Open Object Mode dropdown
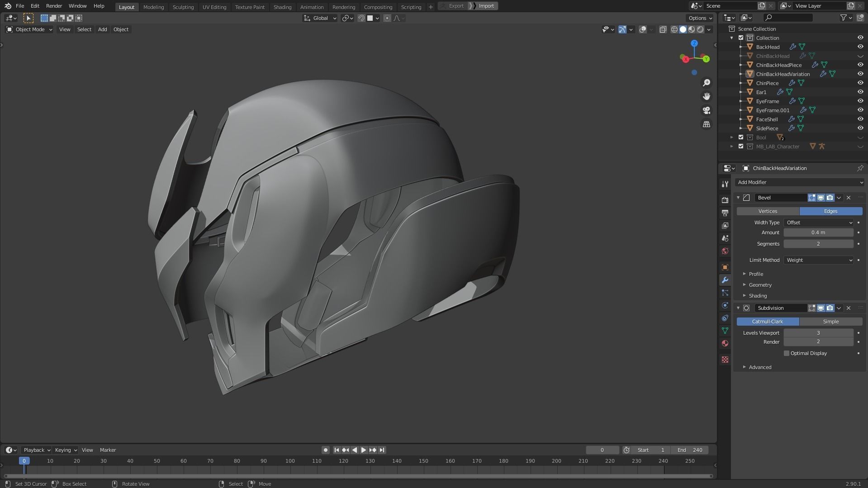 [29, 29]
